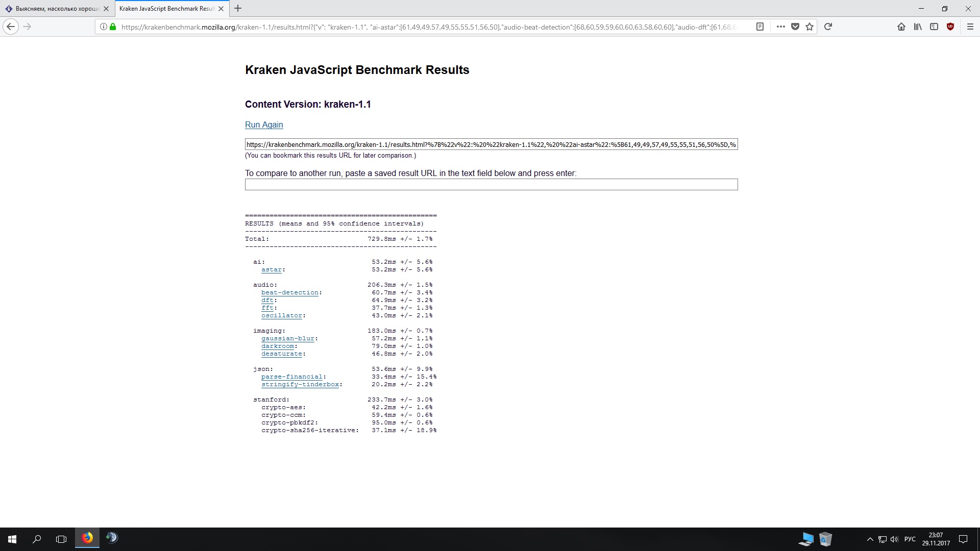Viewport: 980px width, 551px height.
Task: Open the page actions three-dots menu
Action: (780, 27)
